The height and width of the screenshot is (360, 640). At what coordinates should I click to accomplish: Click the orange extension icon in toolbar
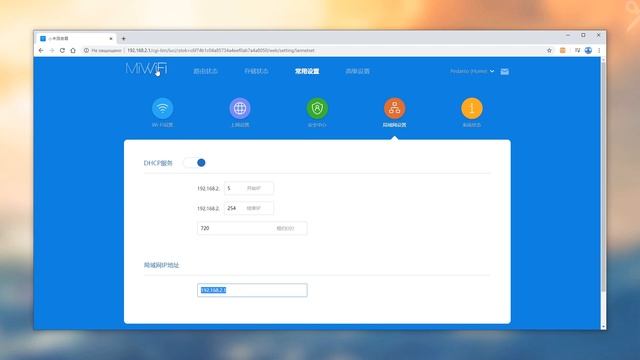point(562,51)
